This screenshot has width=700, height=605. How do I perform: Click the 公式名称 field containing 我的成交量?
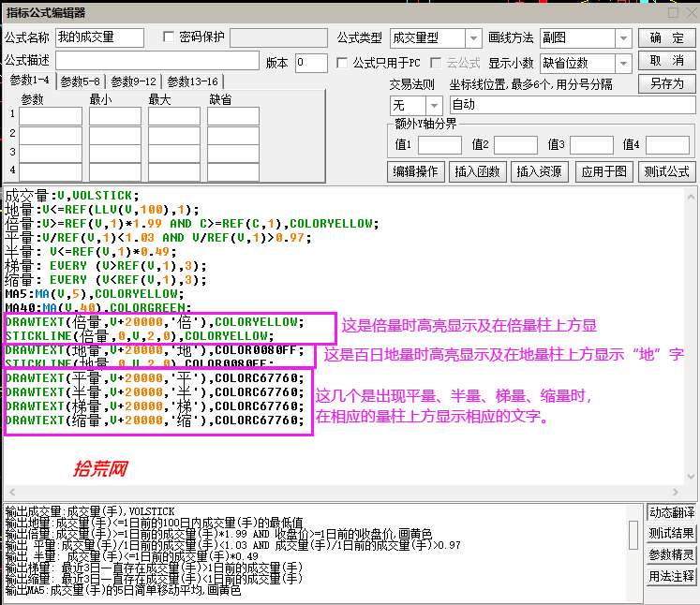[99, 37]
